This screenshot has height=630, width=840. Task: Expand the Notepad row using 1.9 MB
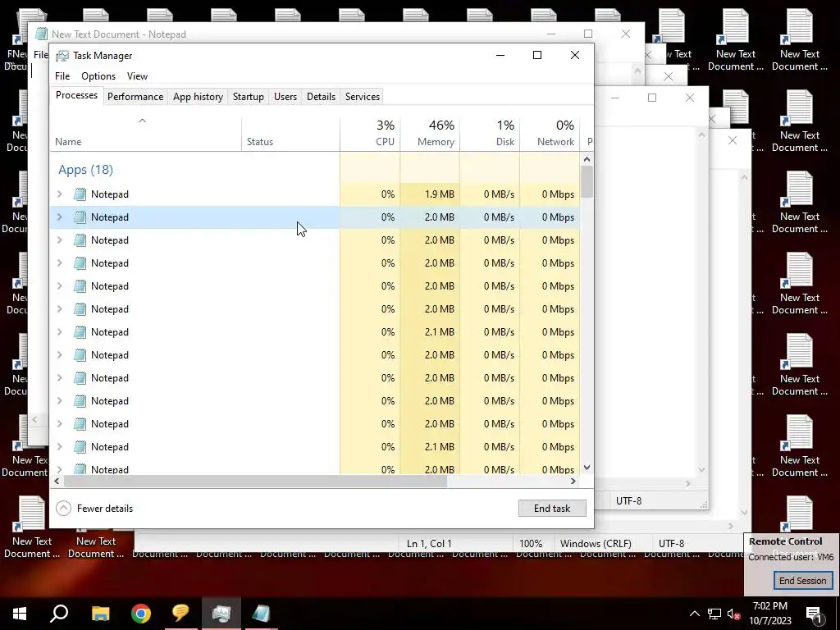[59, 194]
